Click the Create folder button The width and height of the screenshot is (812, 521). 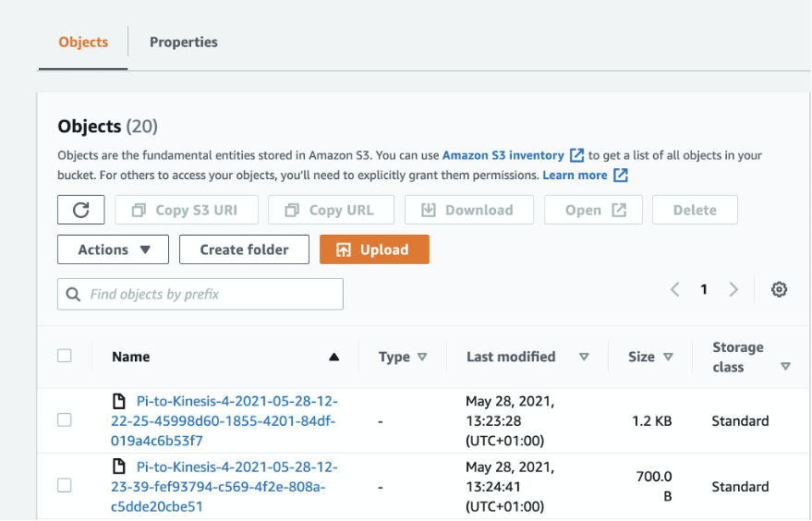tap(244, 249)
